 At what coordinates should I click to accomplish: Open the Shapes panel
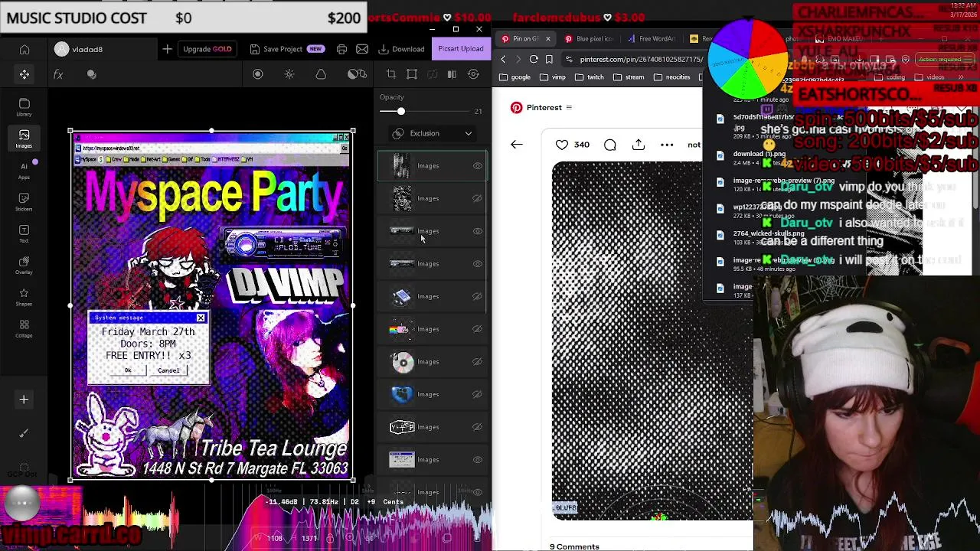24,297
